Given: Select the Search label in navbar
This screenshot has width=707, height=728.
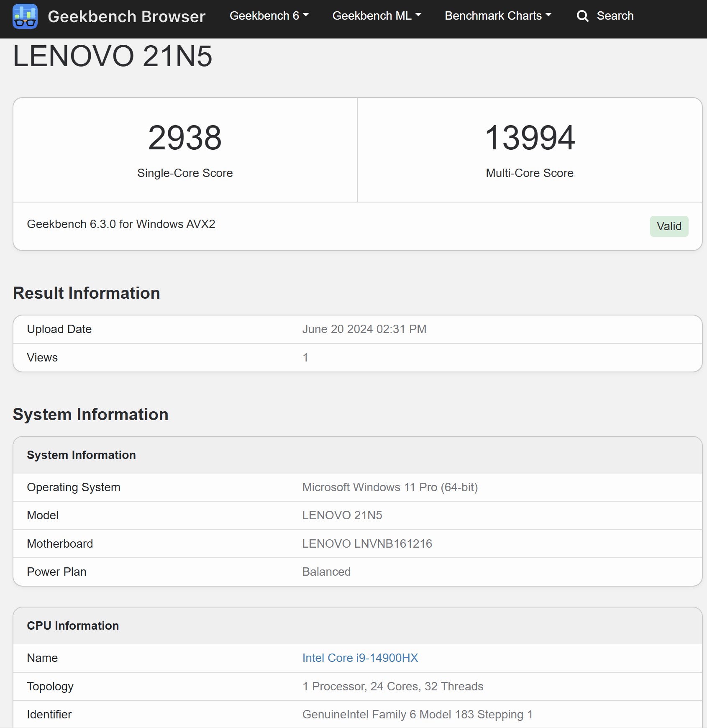Looking at the screenshot, I should [x=615, y=16].
